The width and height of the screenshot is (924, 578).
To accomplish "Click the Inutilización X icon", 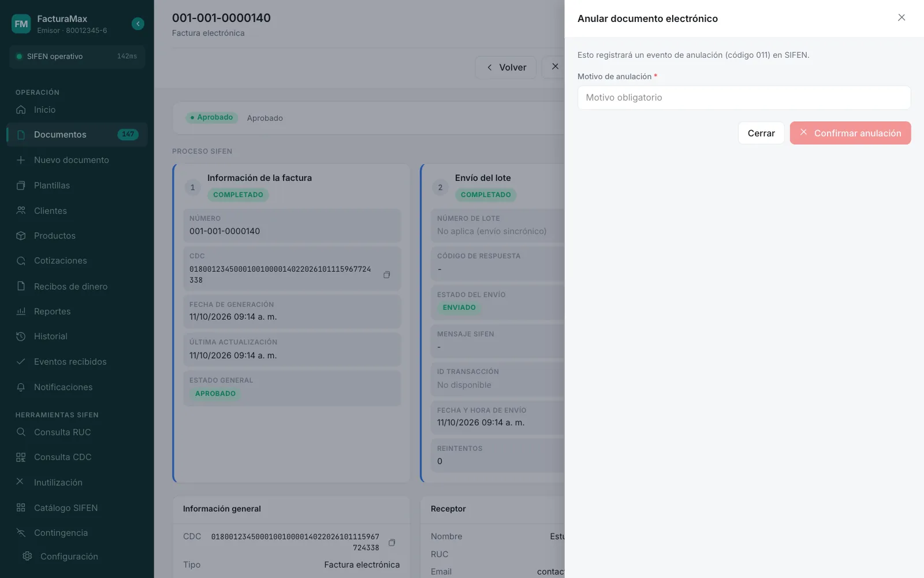I will pos(20,481).
